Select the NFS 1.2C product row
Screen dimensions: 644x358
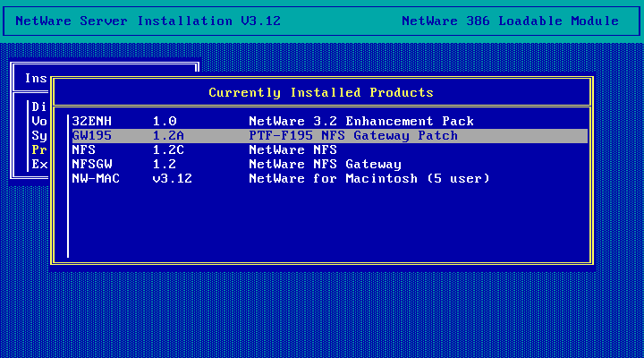(x=329, y=150)
